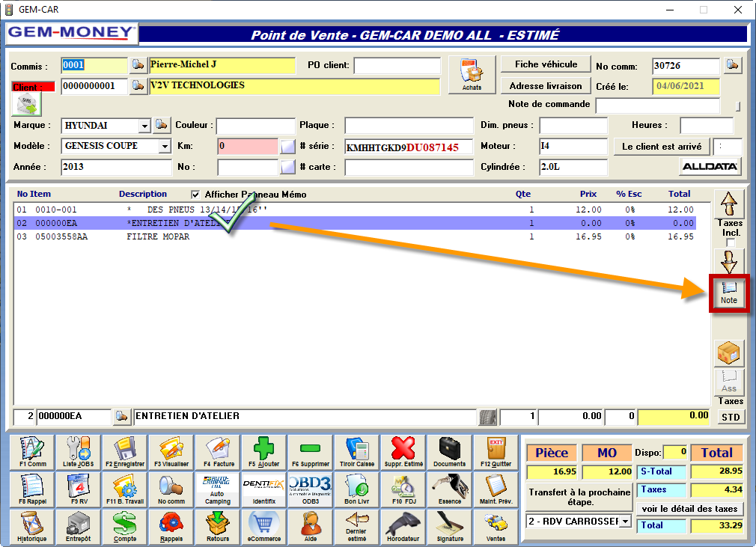This screenshot has width=756, height=547.
Task: Add item with F5 Ajouter
Action: [264, 452]
